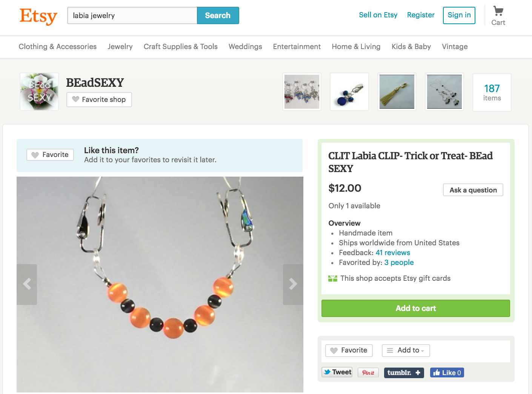Show next product photo with right arrow
Image resolution: width=532 pixels, height=394 pixels.
coord(293,284)
